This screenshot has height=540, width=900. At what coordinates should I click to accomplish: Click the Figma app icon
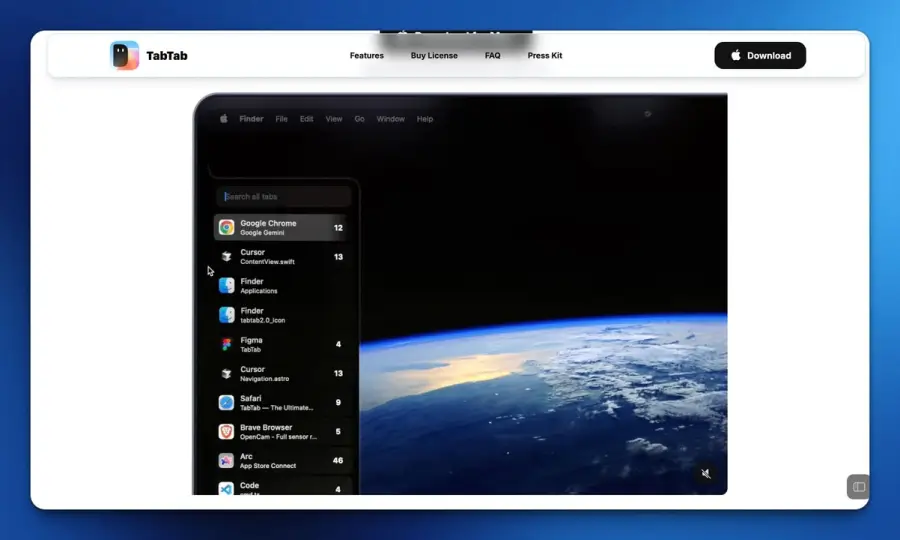227,344
